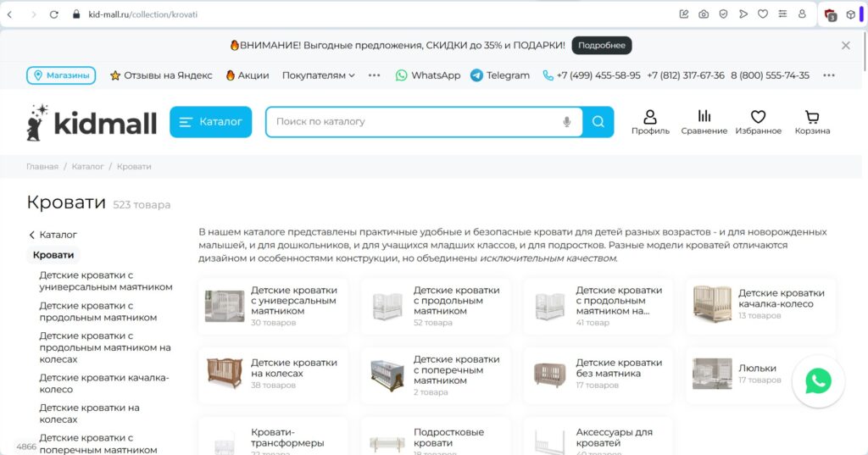Open the Сравнение comparison icon
The image size is (868, 455).
click(704, 122)
